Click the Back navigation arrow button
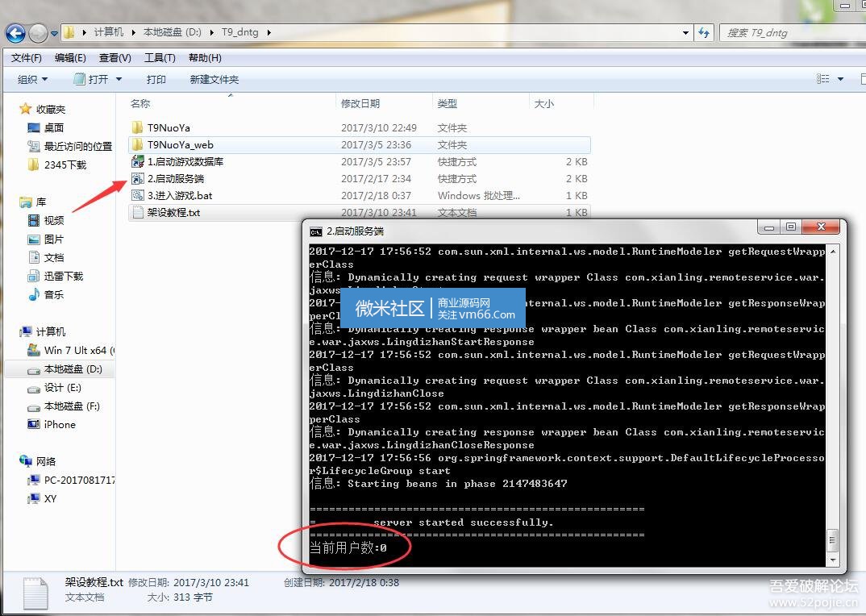866x616 pixels. pyautogui.click(x=15, y=33)
